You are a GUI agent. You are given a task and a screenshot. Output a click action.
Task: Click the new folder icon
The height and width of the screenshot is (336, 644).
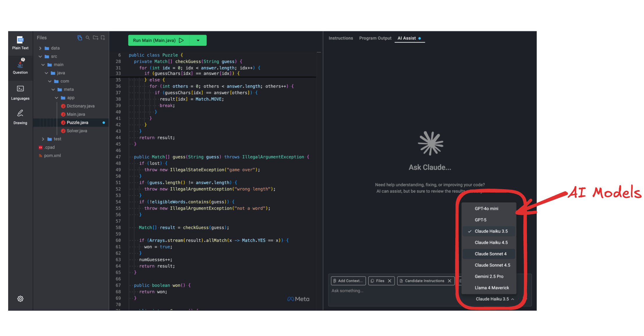[95, 38]
